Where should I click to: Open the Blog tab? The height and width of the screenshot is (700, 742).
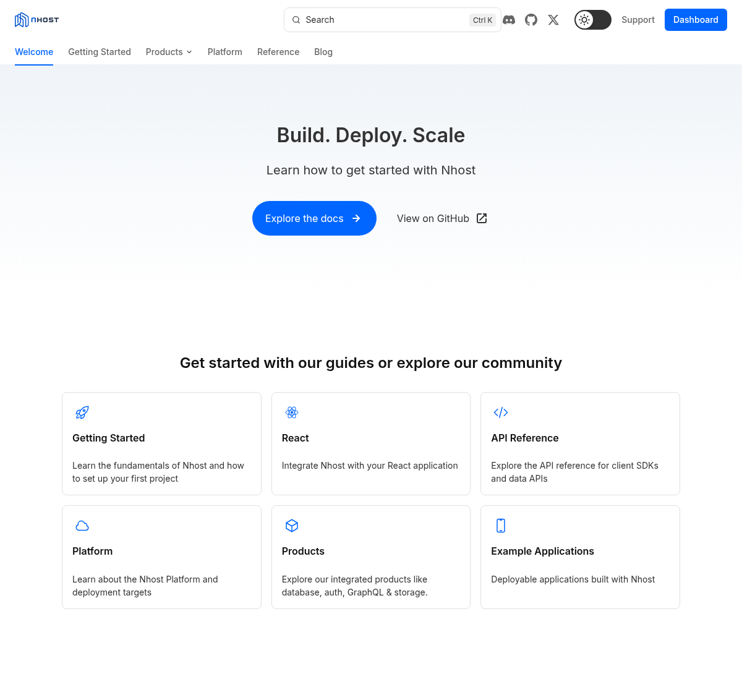click(x=323, y=52)
